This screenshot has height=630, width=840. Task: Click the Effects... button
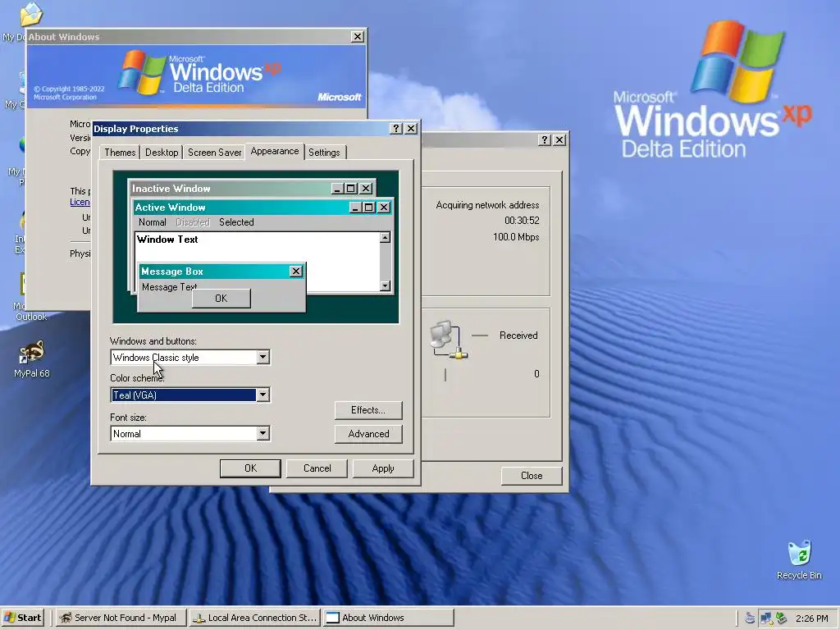(368, 410)
